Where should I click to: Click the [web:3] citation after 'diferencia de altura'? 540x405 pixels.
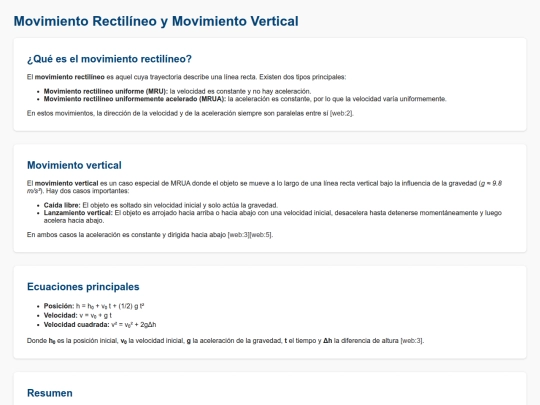412,341
